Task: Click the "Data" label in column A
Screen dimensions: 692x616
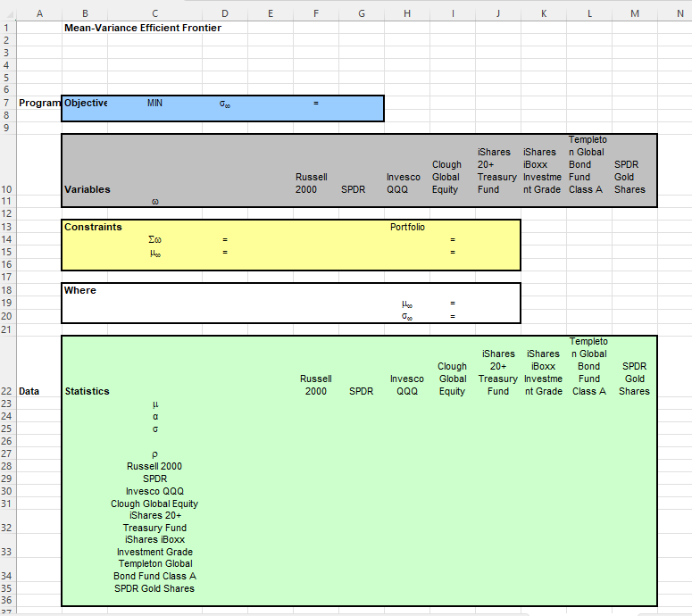Action: (x=29, y=391)
